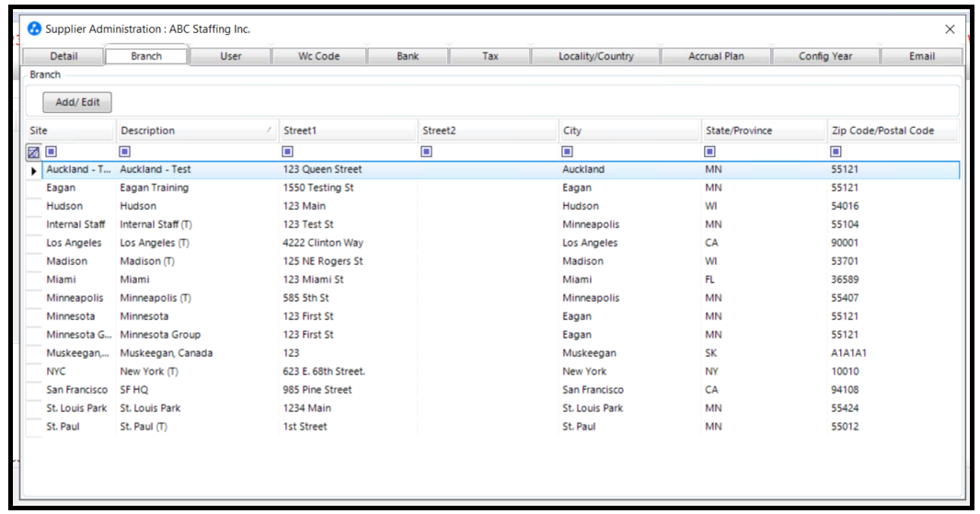Open the Wc Code tab
Viewport: 980px width, 514px height.
pyautogui.click(x=318, y=56)
